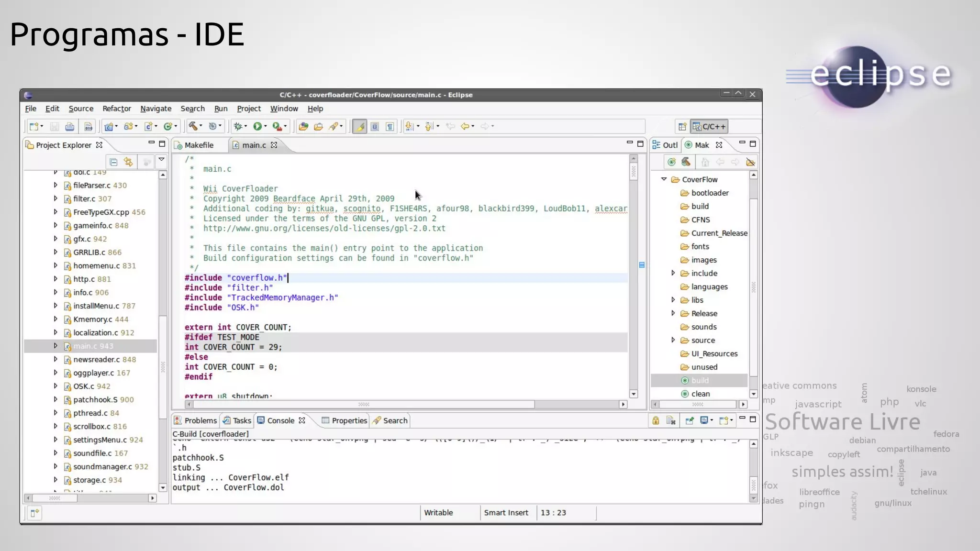Click Collapse All in Project Explorer
The height and width of the screenshot is (551, 980).
(113, 162)
